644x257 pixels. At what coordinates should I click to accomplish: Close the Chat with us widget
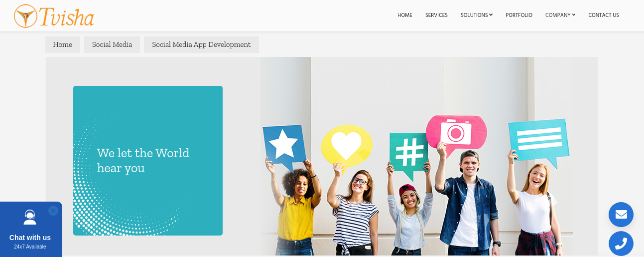tap(53, 211)
